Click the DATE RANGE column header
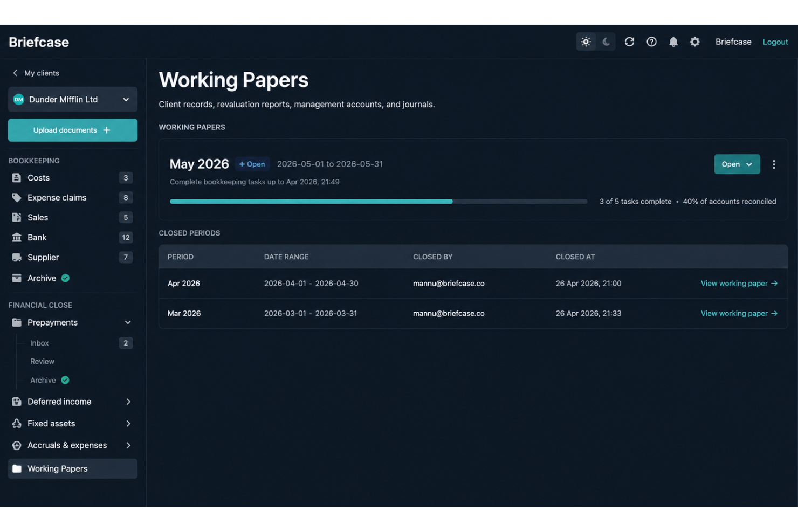Screen dimensions: 798x532 pyautogui.click(x=286, y=257)
